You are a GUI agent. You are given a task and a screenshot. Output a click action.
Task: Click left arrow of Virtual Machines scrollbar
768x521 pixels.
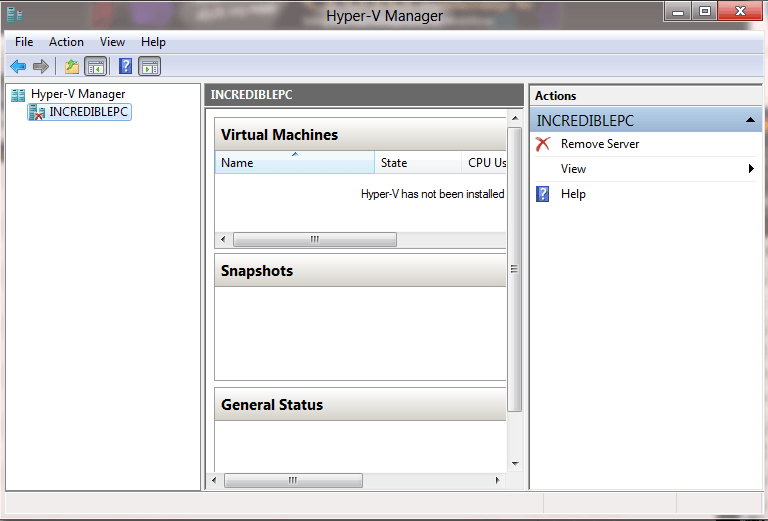click(x=223, y=239)
